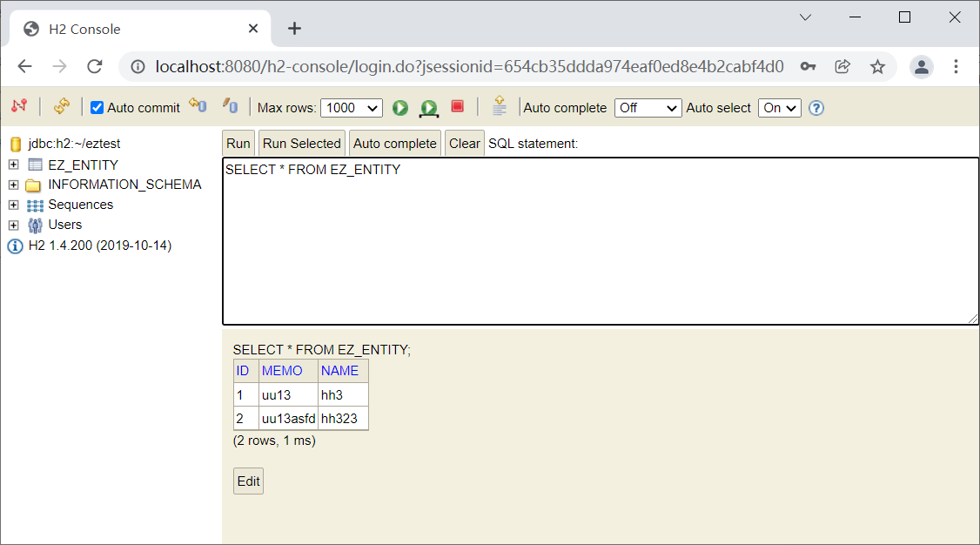980x545 pixels.
Task: Click the Command history icon
Action: coord(499,105)
